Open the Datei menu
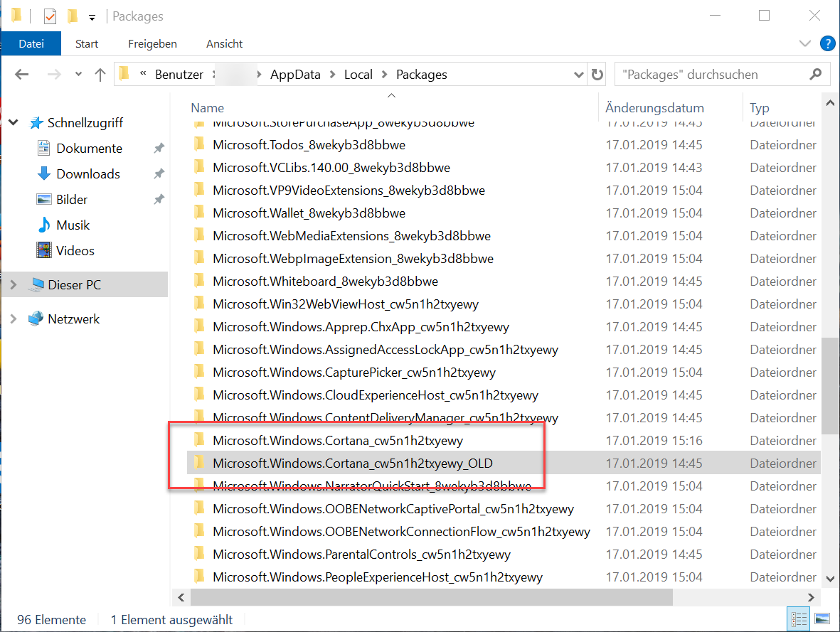This screenshot has width=840, height=632. (31, 44)
